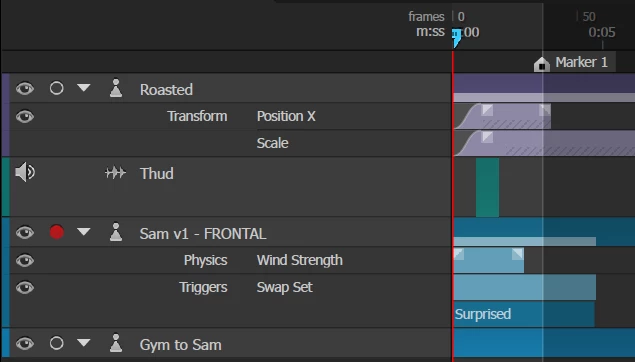Collapse the Sam v1 - FRONTAL track
This screenshot has height=362, width=635.
tap(83, 232)
